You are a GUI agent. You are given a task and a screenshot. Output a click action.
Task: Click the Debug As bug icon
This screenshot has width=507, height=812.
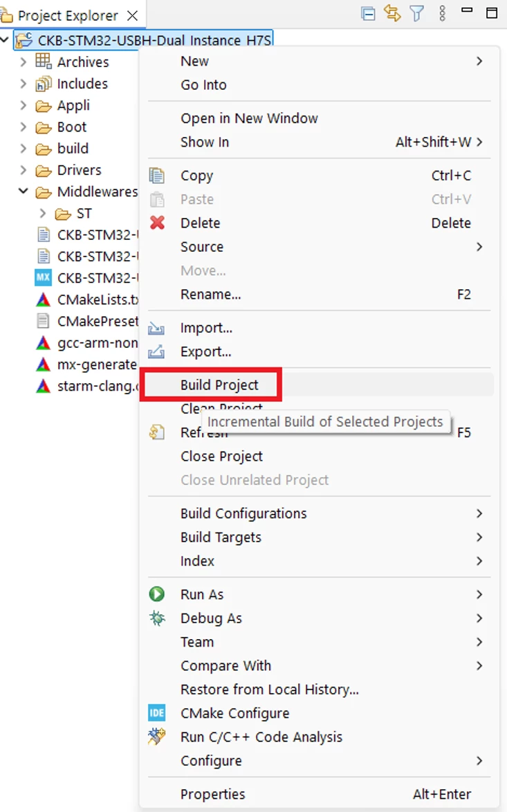pos(157,618)
